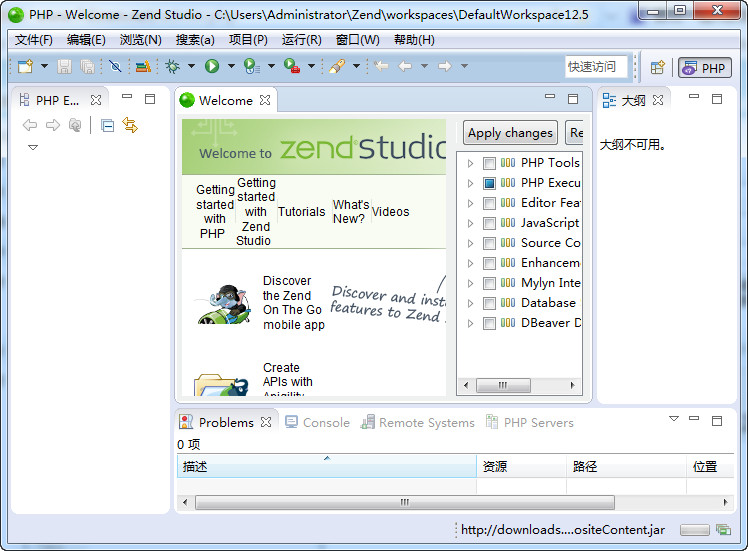Click Up icon in PHP Explorer panel
Viewport: 748px width, 551px height.
coord(75,125)
